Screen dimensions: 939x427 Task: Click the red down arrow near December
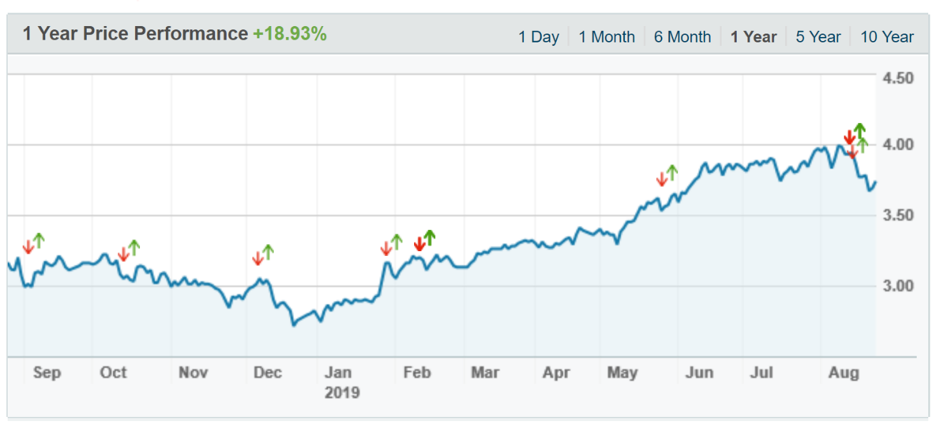tap(257, 258)
